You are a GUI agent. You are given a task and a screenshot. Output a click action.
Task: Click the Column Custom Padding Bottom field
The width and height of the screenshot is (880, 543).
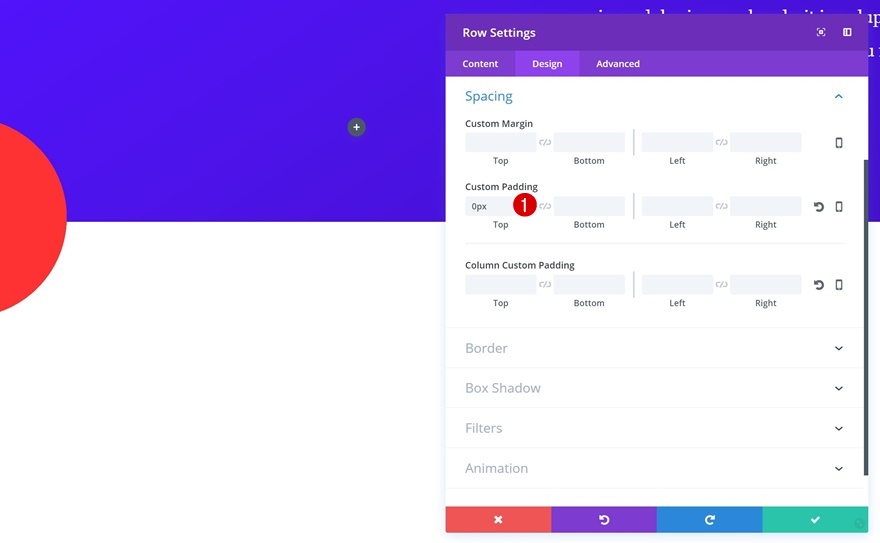pos(589,285)
